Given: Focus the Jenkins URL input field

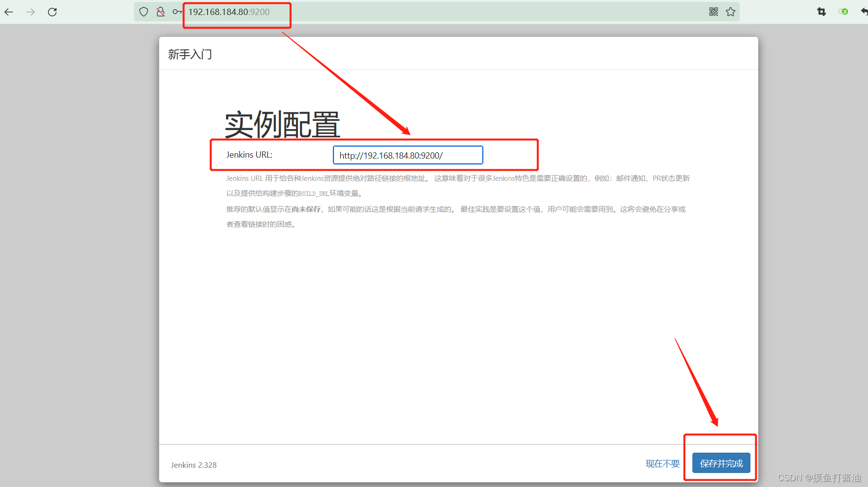Looking at the screenshot, I should tap(408, 155).
